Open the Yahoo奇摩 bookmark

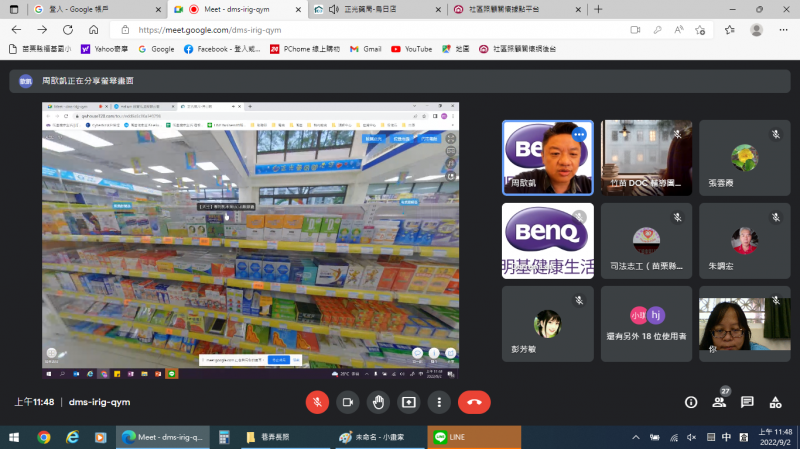(105, 49)
